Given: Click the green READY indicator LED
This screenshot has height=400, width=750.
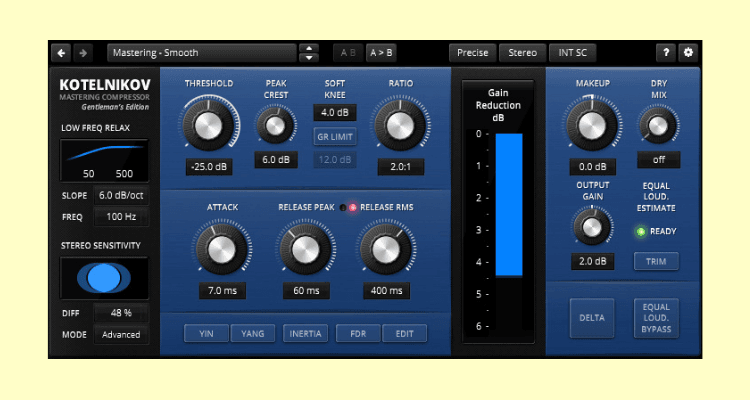Looking at the screenshot, I should (x=641, y=232).
